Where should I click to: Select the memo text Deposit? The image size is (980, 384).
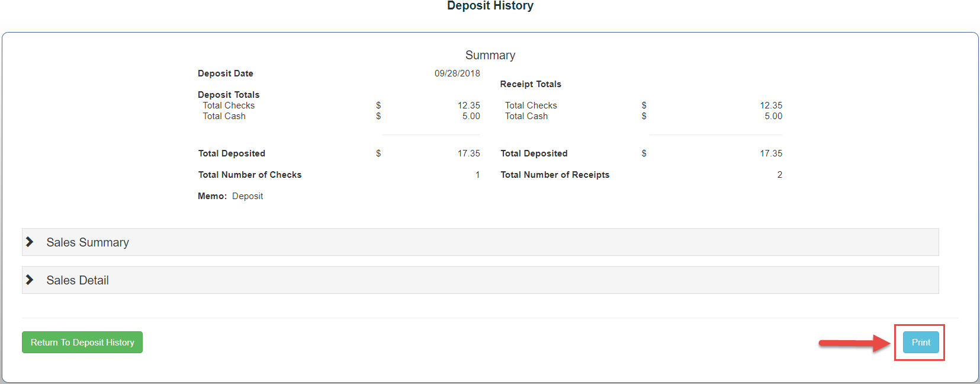click(x=248, y=196)
